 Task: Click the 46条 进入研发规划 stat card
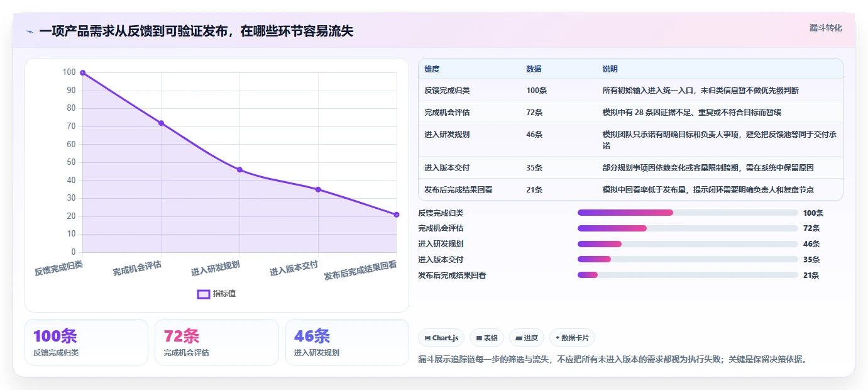click(347, 342)
